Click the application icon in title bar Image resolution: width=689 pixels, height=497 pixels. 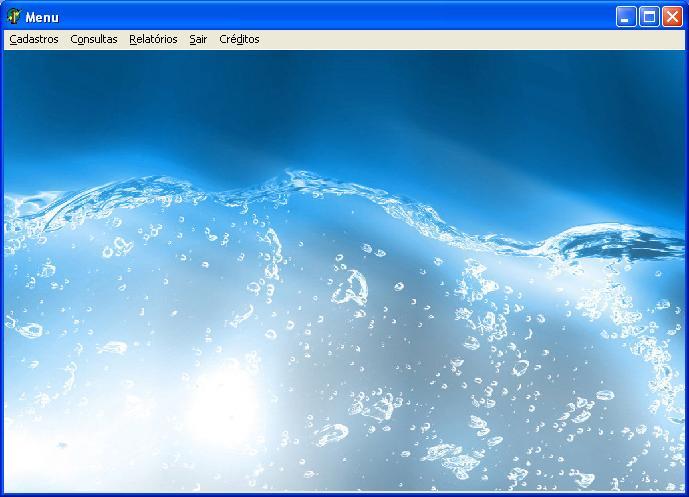click(x=14, y=17)
